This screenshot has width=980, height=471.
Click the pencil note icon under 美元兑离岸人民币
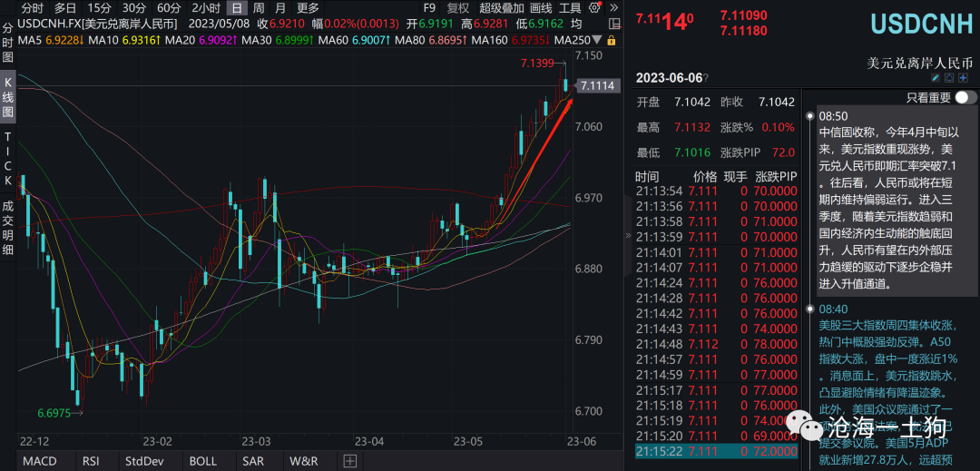tap(936, 78)
